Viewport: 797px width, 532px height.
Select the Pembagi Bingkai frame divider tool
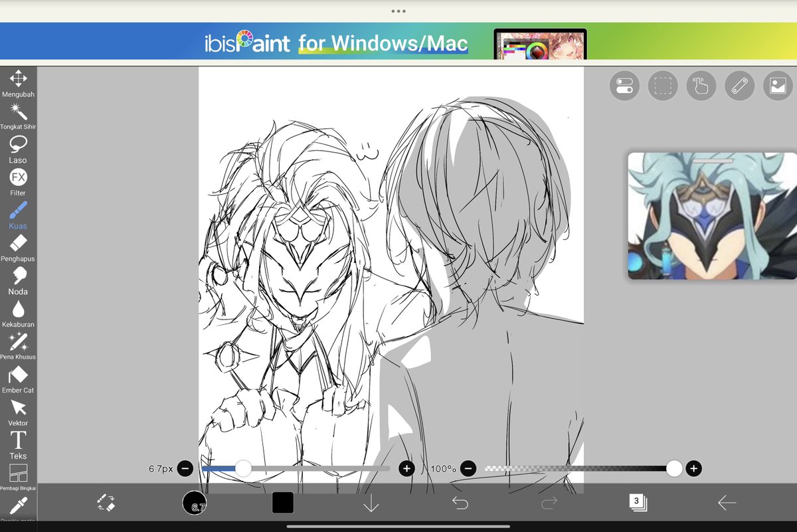pos(18,478)
